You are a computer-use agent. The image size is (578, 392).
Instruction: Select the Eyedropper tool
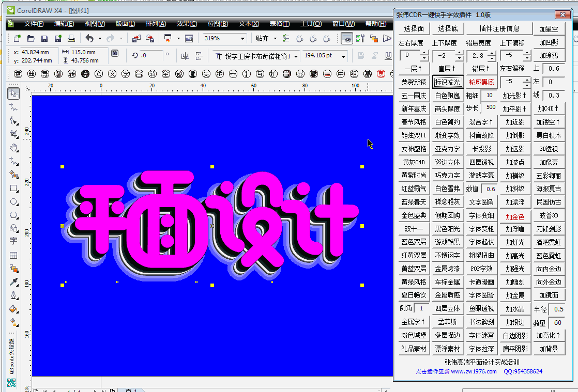(x=13, y=282)
